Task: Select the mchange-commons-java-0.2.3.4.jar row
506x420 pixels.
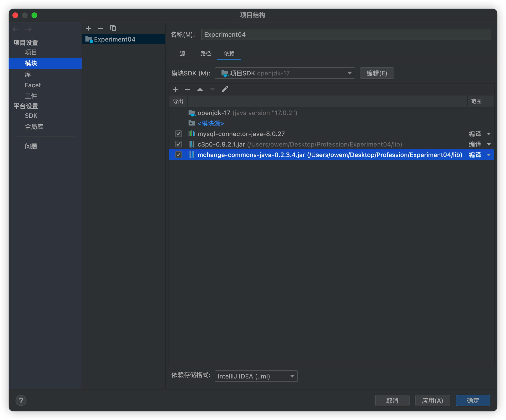Action: point(331,155)
